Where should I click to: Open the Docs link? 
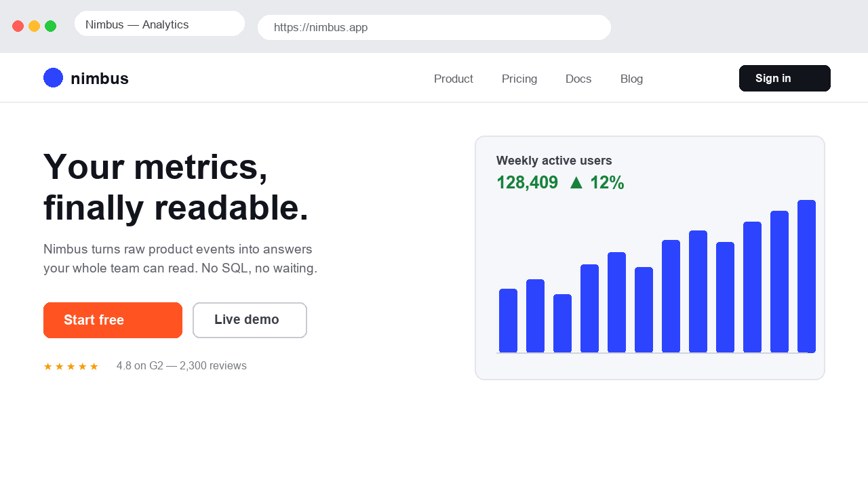pos(578,79)
